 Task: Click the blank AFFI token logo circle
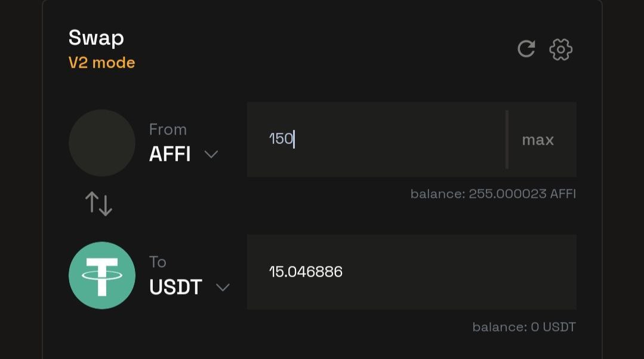(x=102, y=143)
